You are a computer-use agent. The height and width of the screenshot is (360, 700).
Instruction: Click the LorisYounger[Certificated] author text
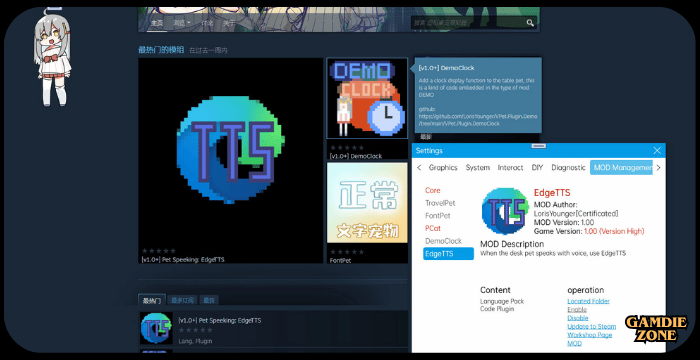point(576,214)
